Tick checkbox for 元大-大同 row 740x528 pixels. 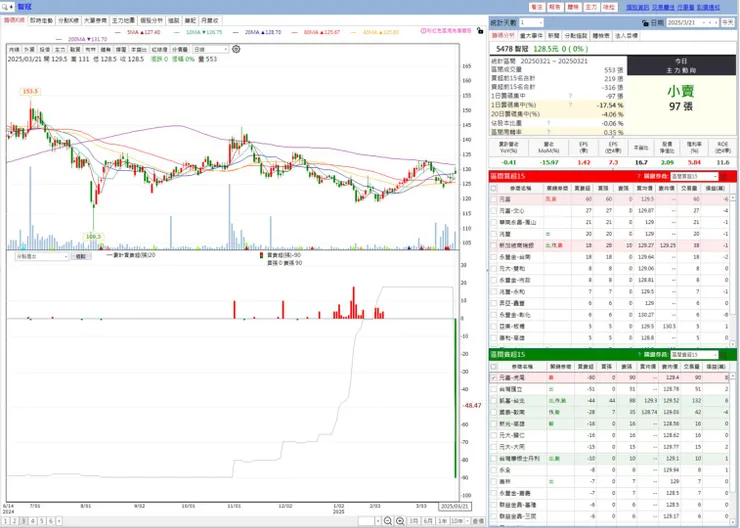click(494, 447)
